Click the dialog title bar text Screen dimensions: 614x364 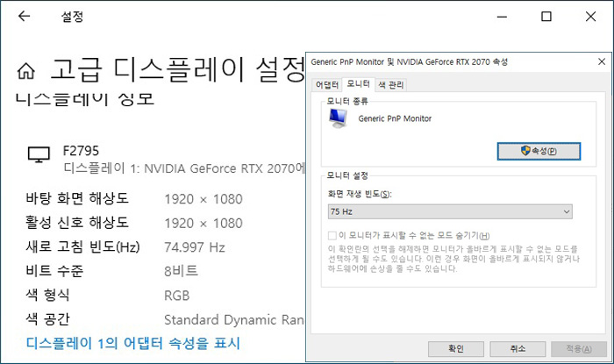pos(410,62)
